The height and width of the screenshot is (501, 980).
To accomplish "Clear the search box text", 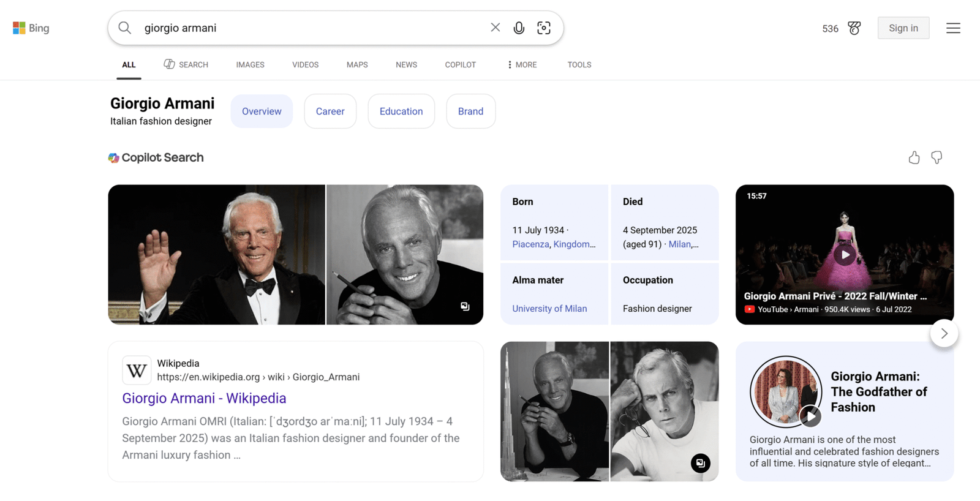I will click(495, 28).
